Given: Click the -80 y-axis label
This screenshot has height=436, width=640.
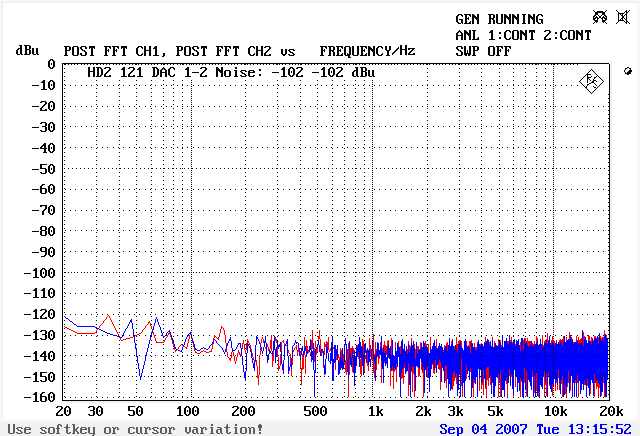Looking at the screenshot, I should (43, 231).
